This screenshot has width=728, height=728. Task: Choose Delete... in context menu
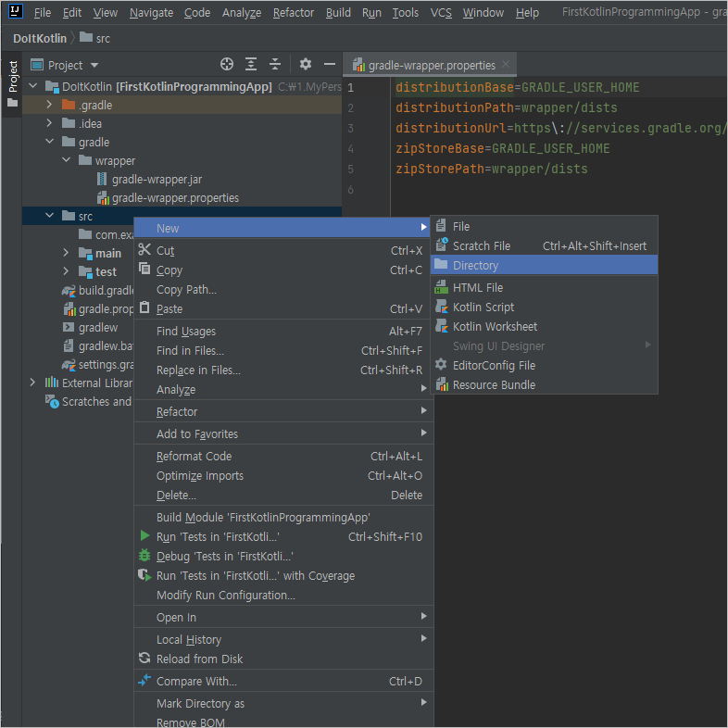[283, 495]
